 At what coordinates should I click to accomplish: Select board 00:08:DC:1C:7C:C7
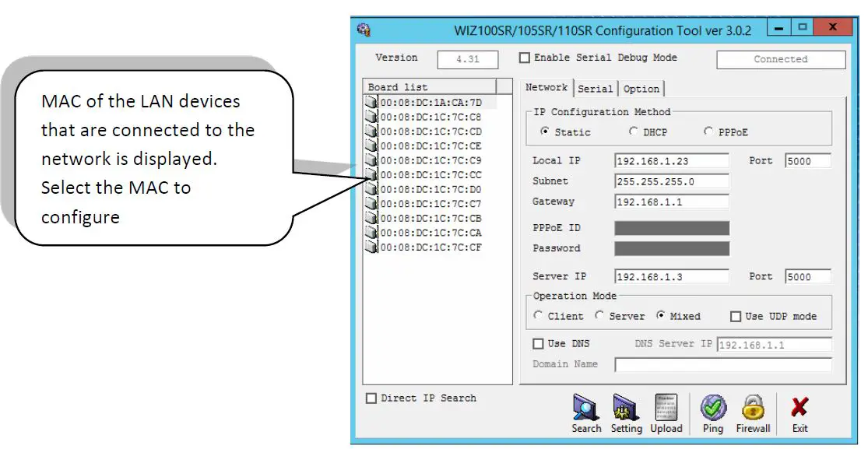point(423,204)
